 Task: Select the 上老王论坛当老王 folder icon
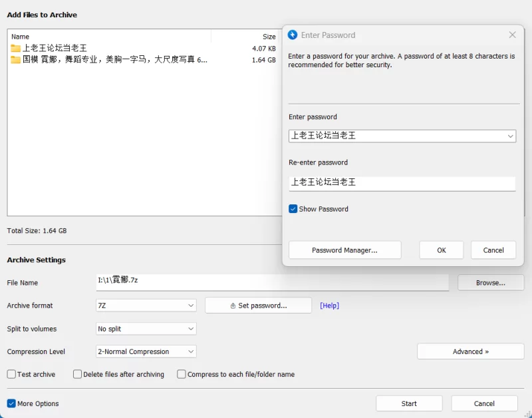click(15, 48)
